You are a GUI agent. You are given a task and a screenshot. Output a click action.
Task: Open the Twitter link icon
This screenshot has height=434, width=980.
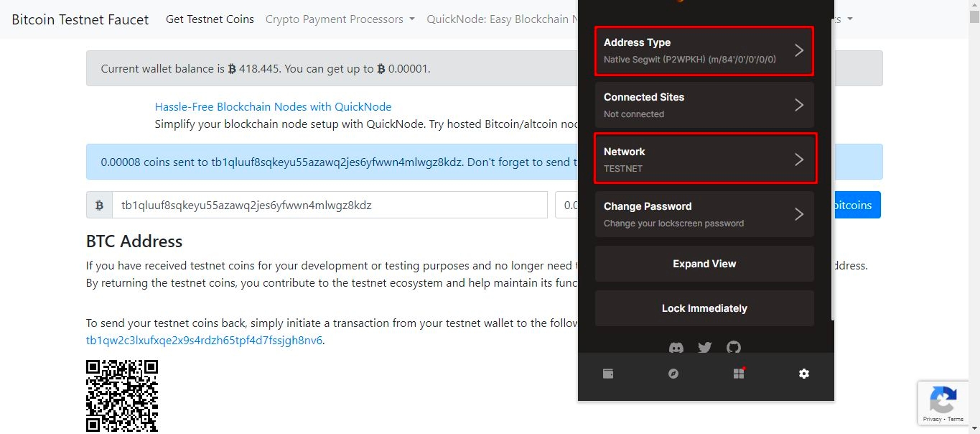(x=705, y=348)
